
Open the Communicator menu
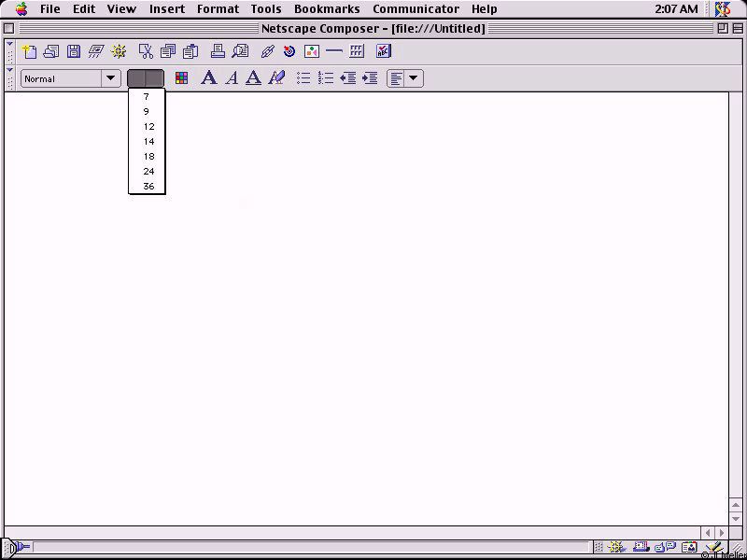click(x=416, y=9)
